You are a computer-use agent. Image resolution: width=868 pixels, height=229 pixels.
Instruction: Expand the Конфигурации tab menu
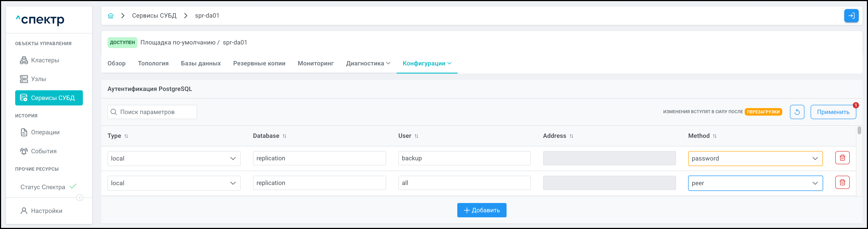click(x=427, y=63)
